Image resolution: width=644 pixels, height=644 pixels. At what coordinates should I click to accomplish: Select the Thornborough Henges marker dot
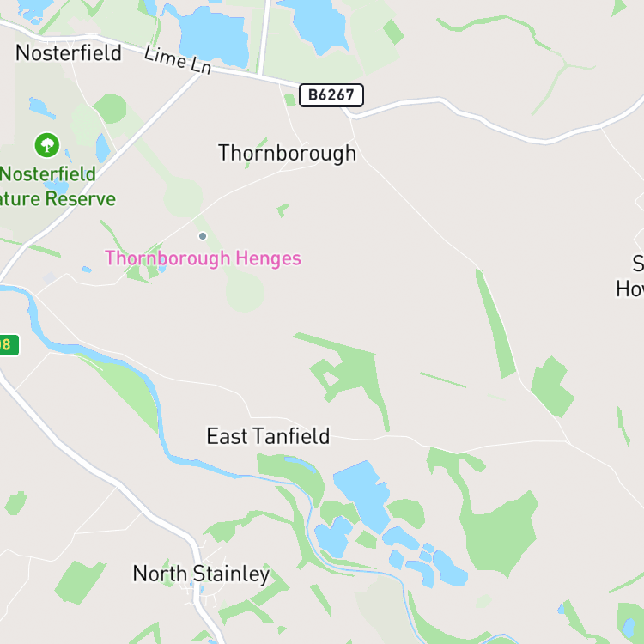pyautogui.click(x=203, y=236)
